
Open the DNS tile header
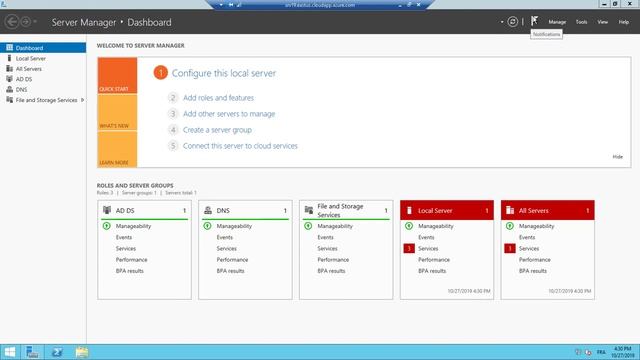pos(245,211)
